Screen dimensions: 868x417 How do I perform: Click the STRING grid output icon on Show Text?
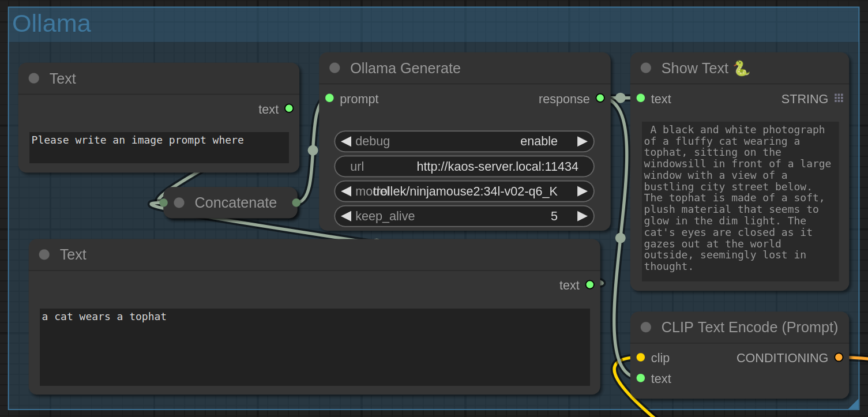tap(839, 99)
